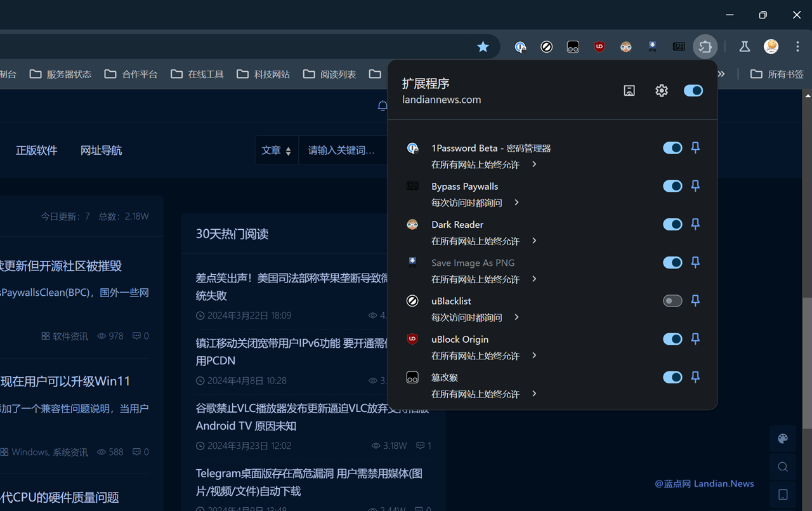Image resolution: width=812 pixels, height=511 pixels.
Task: Open Chrome Labs flask icon
Action: click(745, 46)
